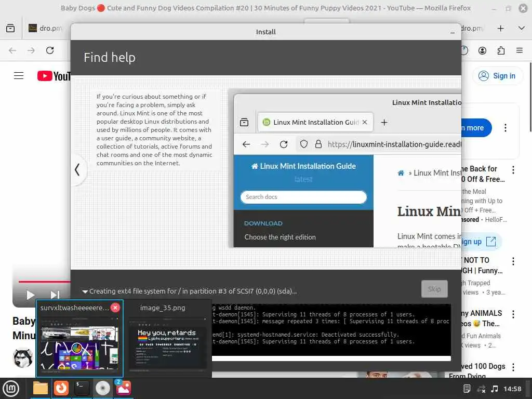
Task: Click the more blue button on YouTube
Action: (x=476, y=128)
